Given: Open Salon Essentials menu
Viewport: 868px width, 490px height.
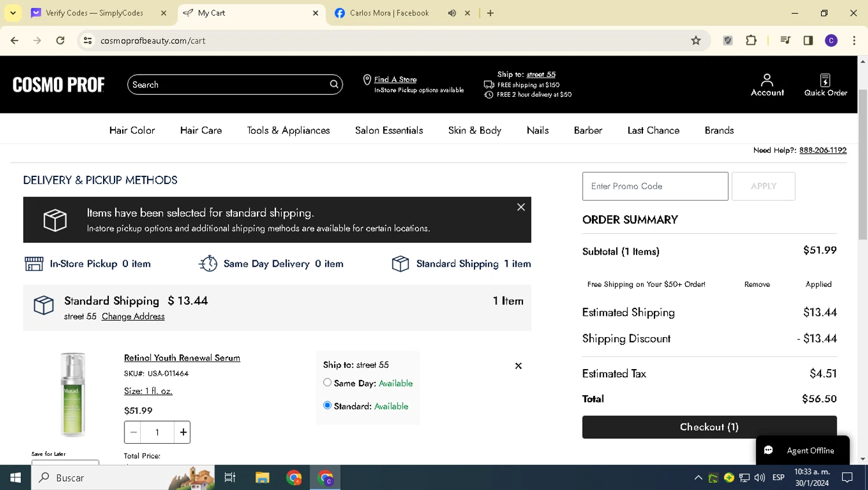Looking at the screenshot, I should (389, 130).
